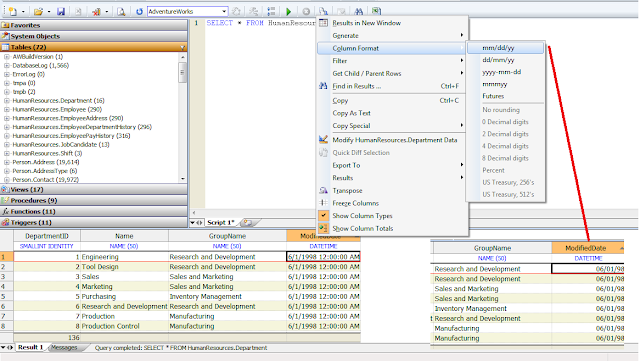Open the dropdown arrow beside the Open folder icon
This screenshot has width=640, height=361.
[49, 12]
